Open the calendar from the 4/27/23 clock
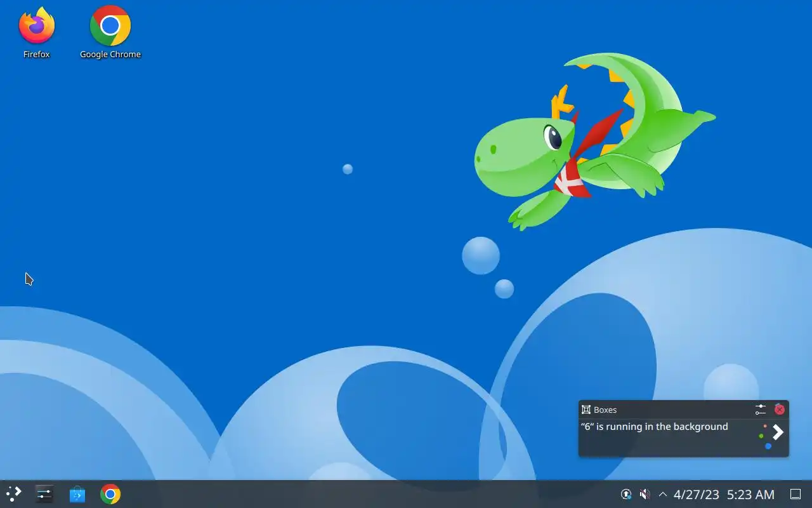The height and width of the screenshot is (508, 812). tap(724, 494)
